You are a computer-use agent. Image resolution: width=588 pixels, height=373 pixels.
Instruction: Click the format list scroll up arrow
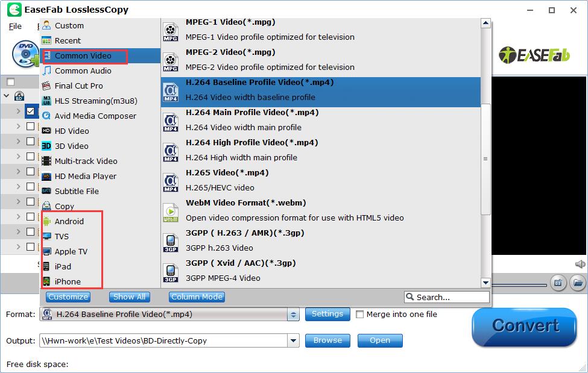pyautogui.click(x=485, y=24)
